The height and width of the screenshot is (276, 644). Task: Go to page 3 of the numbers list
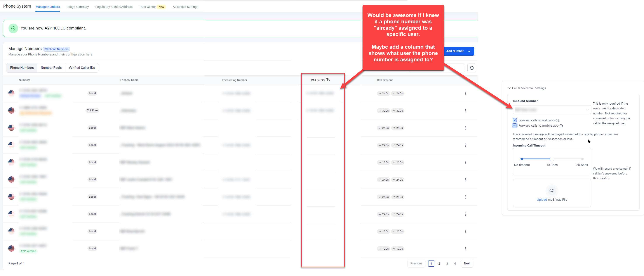click(x=447, y=264)
